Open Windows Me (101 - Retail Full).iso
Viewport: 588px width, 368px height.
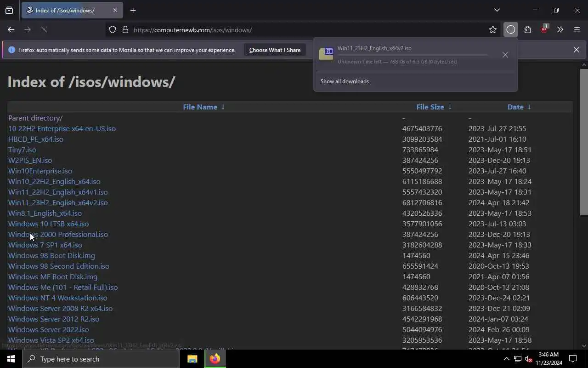pos(63,287)
